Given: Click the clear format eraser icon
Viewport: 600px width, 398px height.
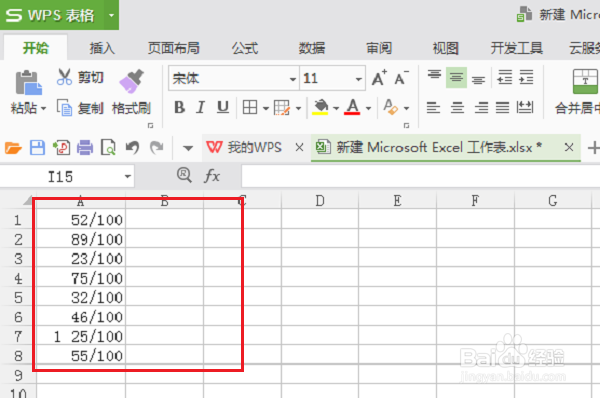Looking at the screenshot, I should pyautogui.click(x=391, y=108).
